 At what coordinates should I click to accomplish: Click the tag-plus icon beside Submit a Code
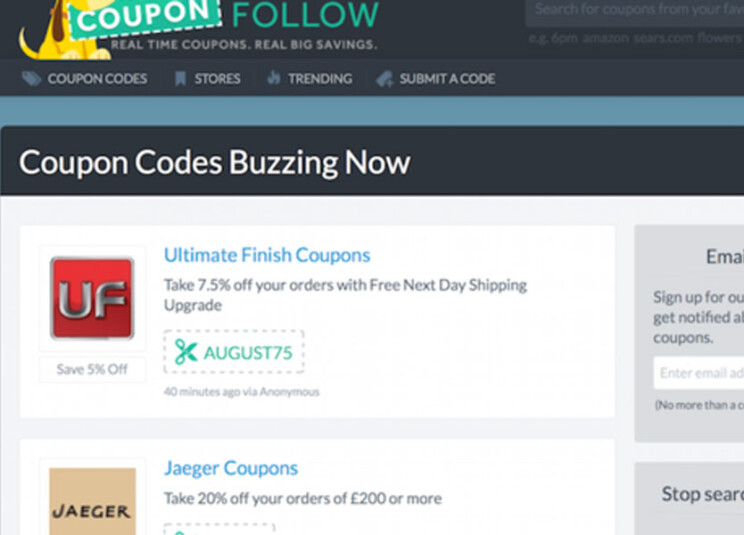click(385, 79)
